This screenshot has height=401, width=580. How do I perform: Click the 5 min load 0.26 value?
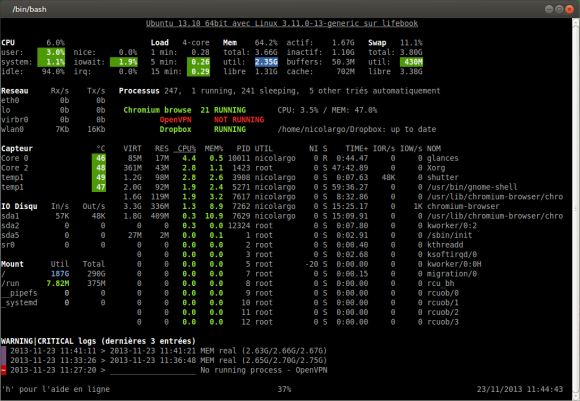pyautogui.click(x=199, y=62)
